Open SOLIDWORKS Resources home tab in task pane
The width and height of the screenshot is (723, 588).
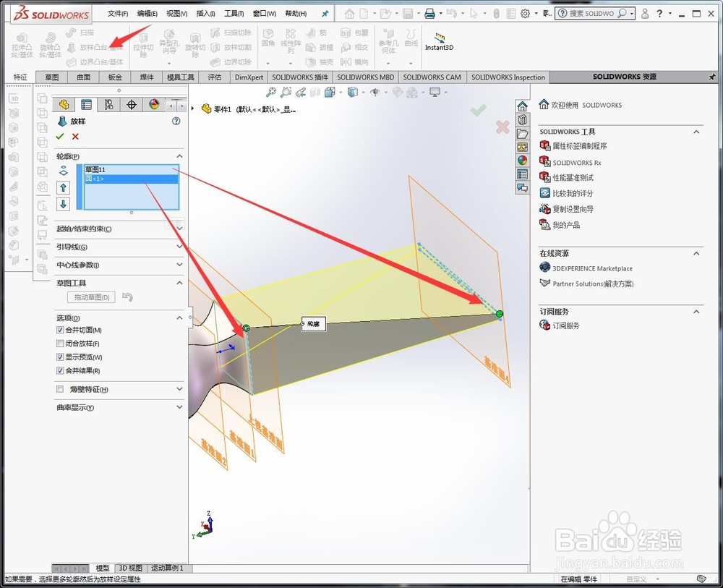[523, 106]
